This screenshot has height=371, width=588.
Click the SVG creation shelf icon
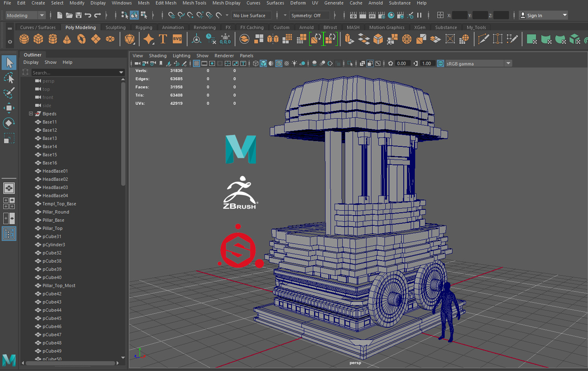[177, 39]
